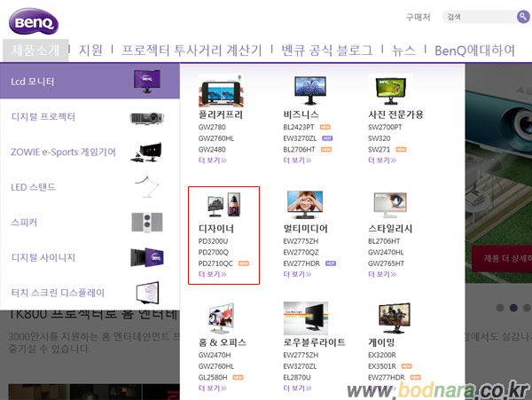
Task: Expand 더 보기 under 디자이너
Action: coord(213,274)
